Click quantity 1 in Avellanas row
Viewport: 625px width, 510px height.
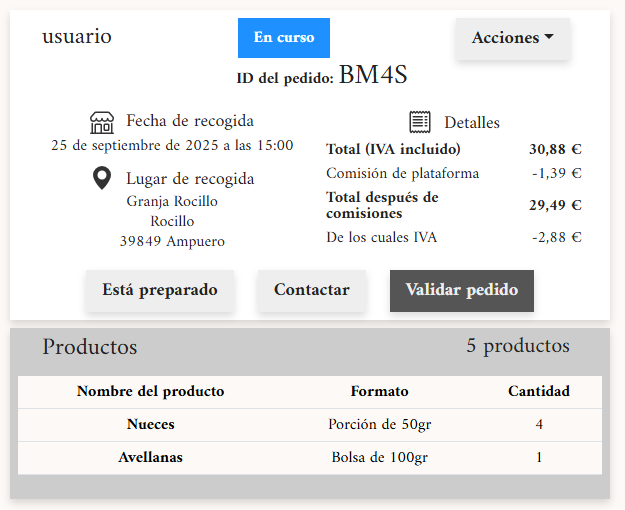[539, 457]
